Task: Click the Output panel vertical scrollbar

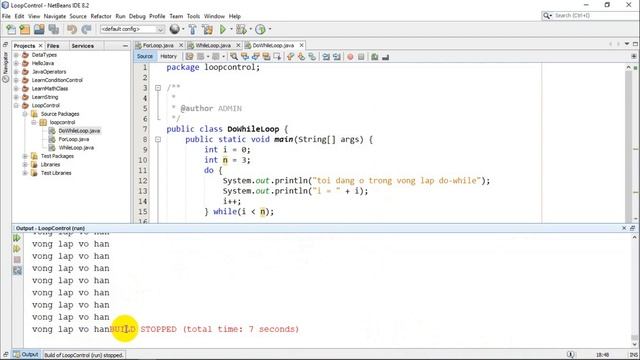Action: click(x=634, y=290)
